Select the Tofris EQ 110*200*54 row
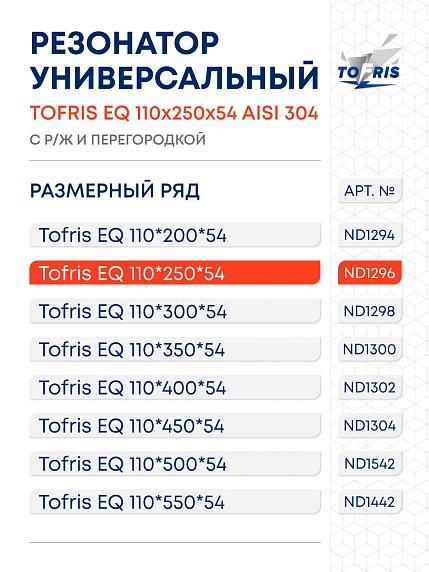 coord(175,235)
